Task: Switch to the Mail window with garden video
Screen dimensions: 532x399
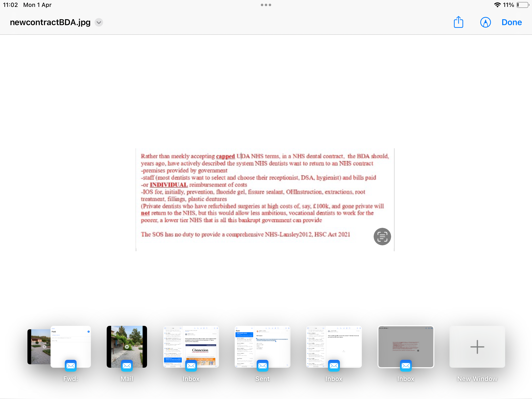Action: click(127, 347)
